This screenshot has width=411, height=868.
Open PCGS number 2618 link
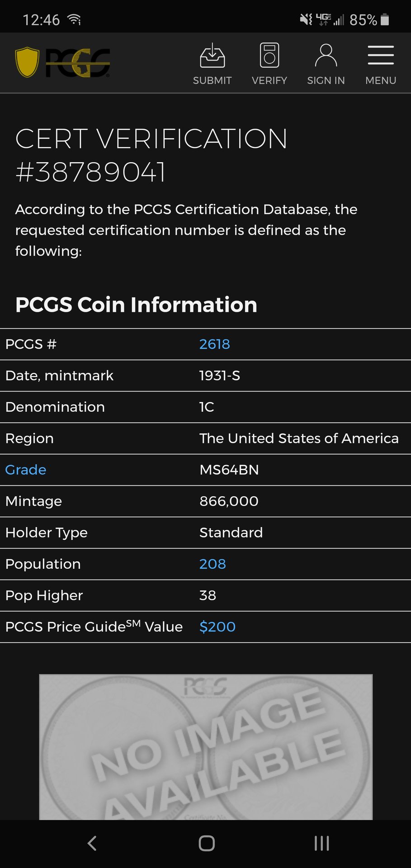tap(215, 344)
